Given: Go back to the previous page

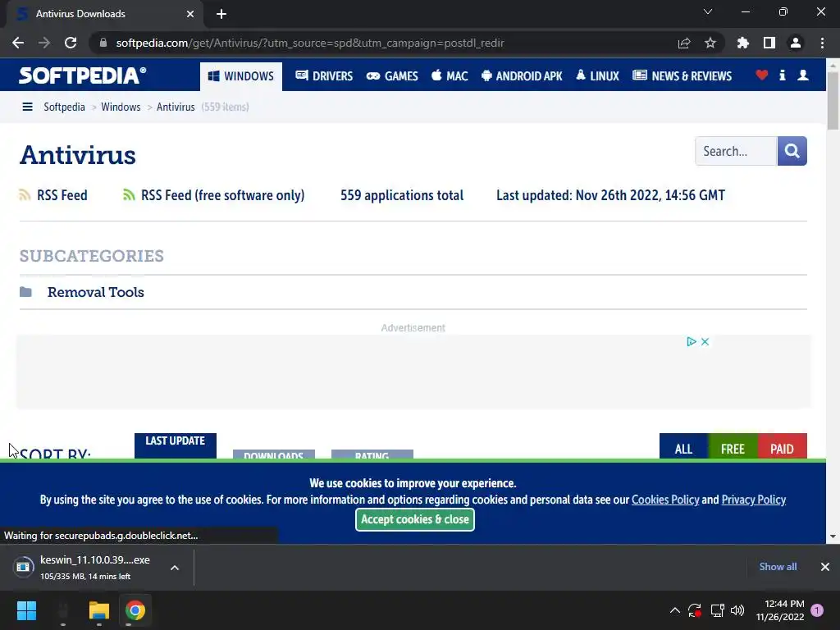Looking at the screenshot, I should point(18,43).
